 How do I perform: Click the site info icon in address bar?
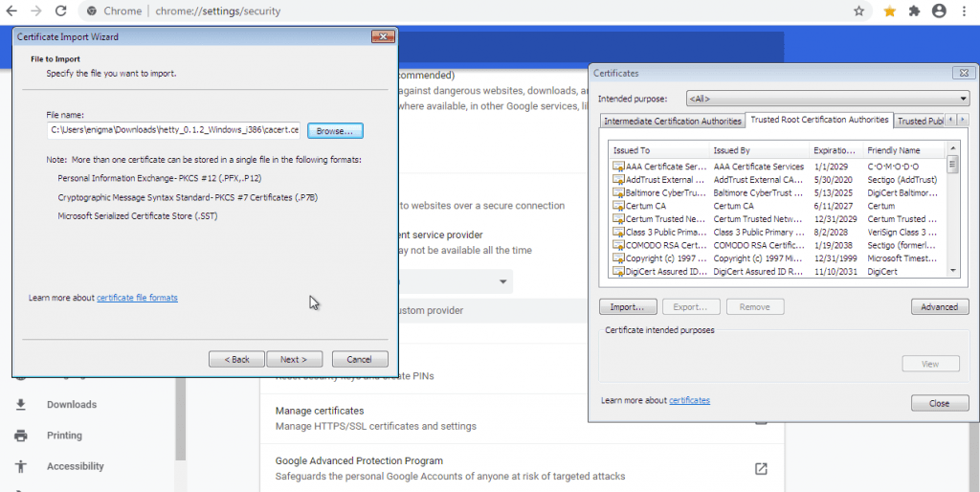coord(92,11)
